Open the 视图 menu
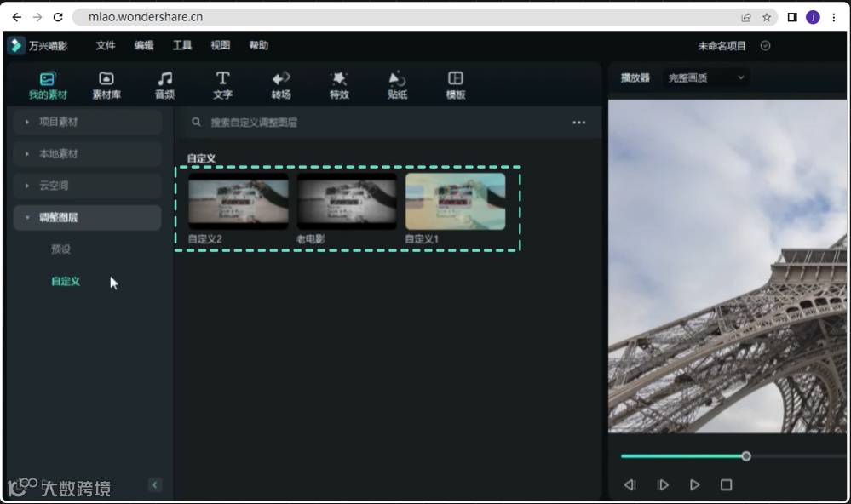This screenshot has height=504, width=851. [x=220, y=46]
